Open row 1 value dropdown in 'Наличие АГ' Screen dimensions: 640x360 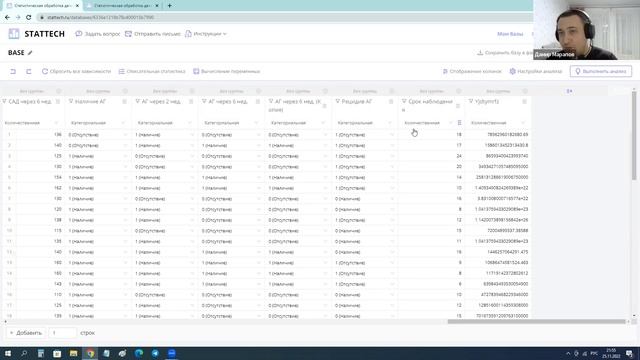coord(126,135)
